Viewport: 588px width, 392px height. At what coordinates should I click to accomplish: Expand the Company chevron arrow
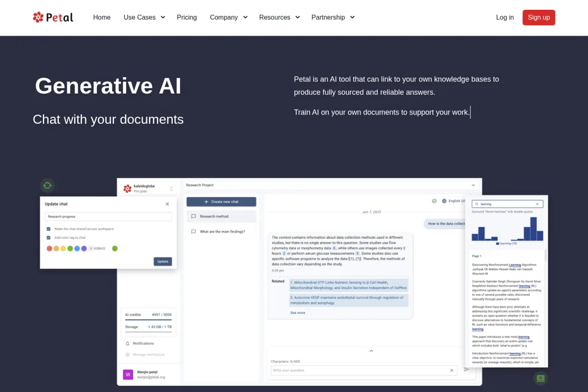tap(245, 17)
